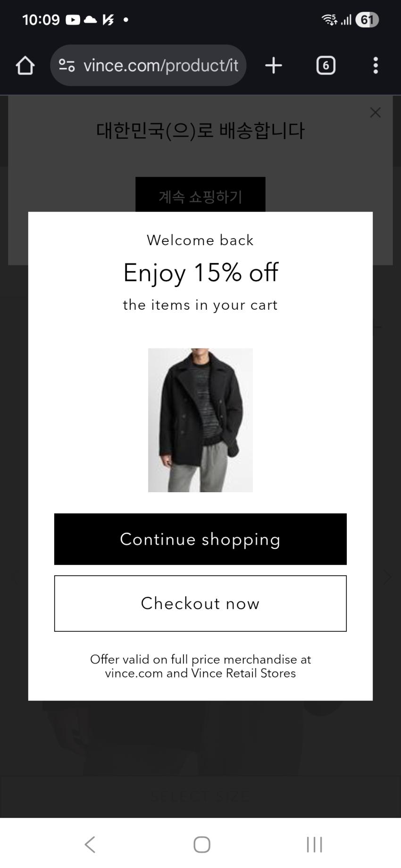Image resolution: width=401 pixels, height=868 pixels.
Task: Tap the cloud notification icon
Action: pyautogui.click(x=90, y=20)
